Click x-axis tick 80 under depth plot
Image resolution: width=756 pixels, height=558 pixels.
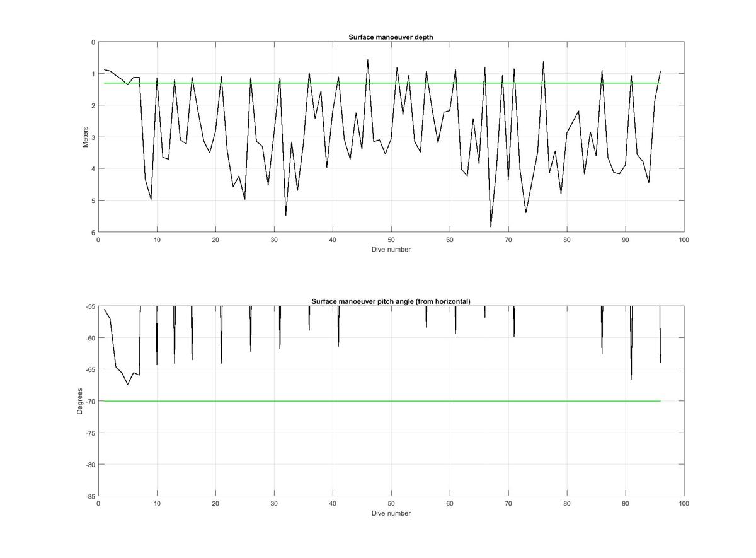coord(567,240)
